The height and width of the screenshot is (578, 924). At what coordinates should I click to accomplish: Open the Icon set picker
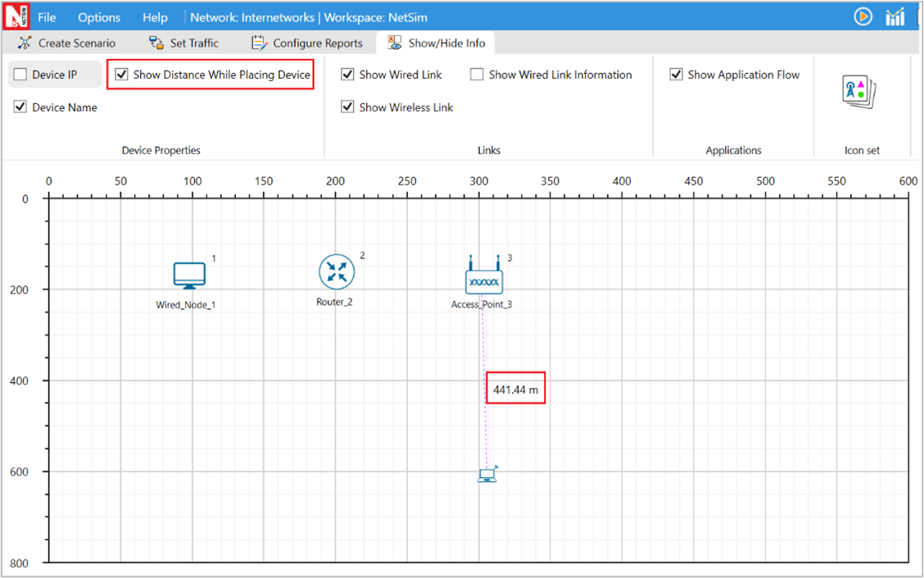tap(860, 92)
